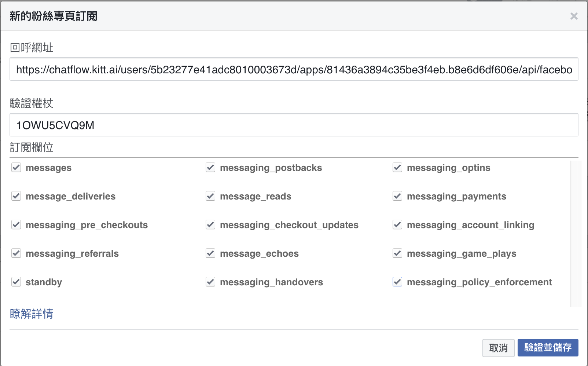The height and width of the screenshot is (366, 588).
Task: Uncheck messaging_handovers field
Action: pos(210,282)
